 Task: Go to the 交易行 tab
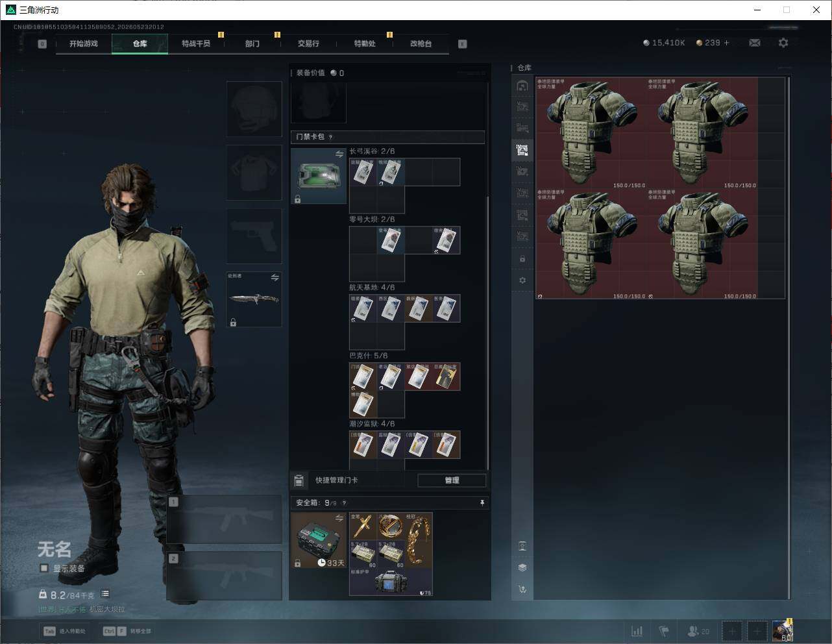click(308, 43)
